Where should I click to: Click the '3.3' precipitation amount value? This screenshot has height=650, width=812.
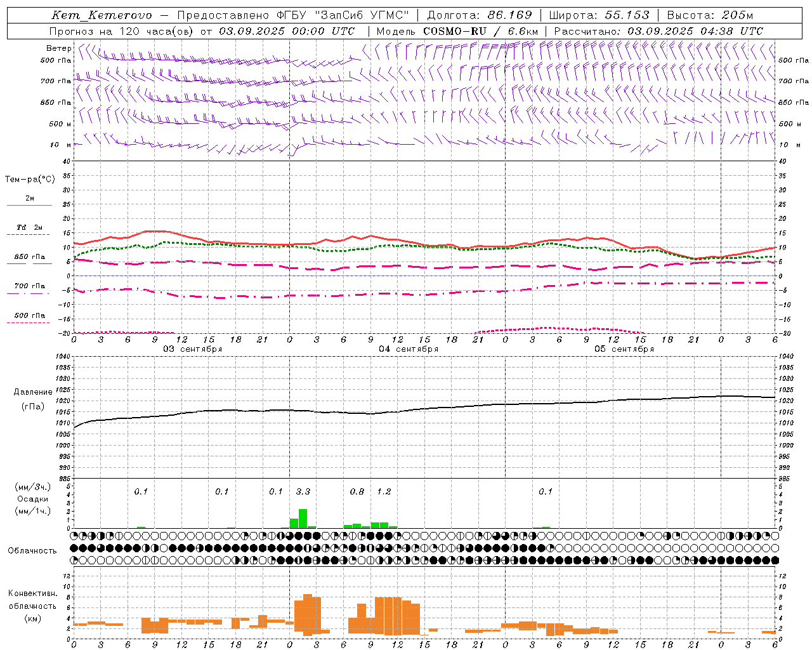pyautogui.click(x=303, y=491)
